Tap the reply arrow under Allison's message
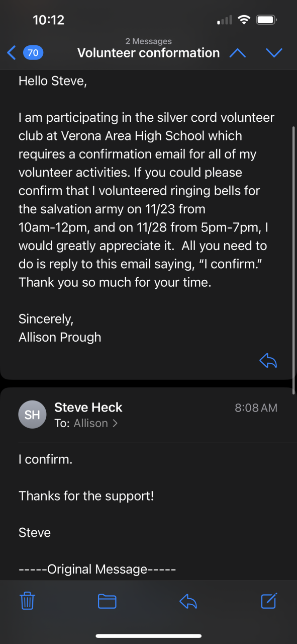 tap(268, 360)
